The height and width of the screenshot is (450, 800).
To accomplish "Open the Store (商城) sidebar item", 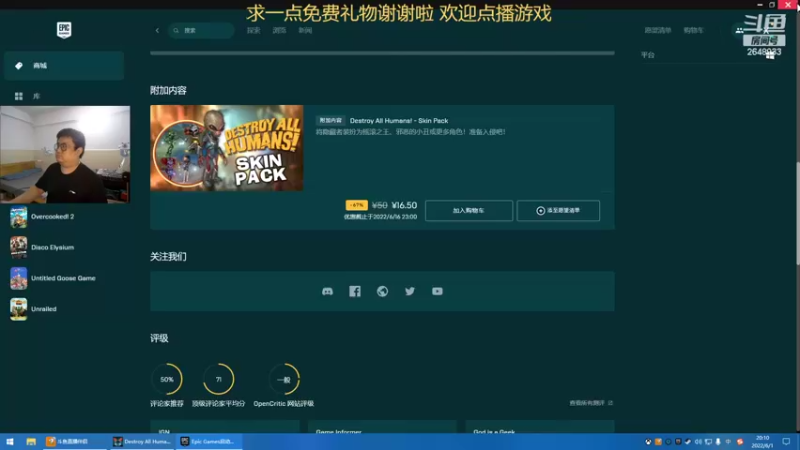I will pyautogui.click(x=64, y=65).
